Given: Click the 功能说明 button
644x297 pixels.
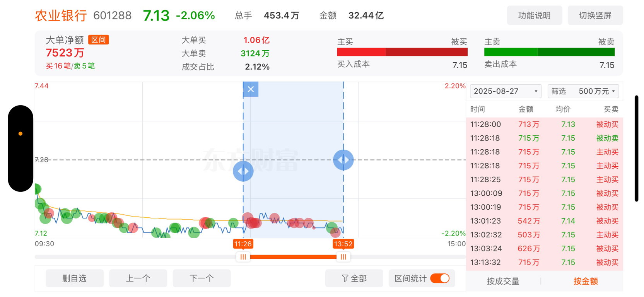Looking at the screenshot, I should click(x=535, y=15).
